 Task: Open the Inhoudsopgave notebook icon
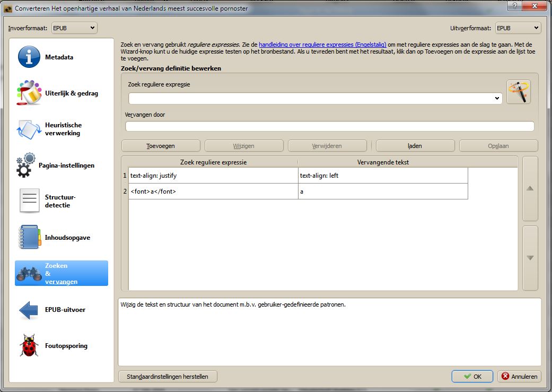[x=30, y=237]
